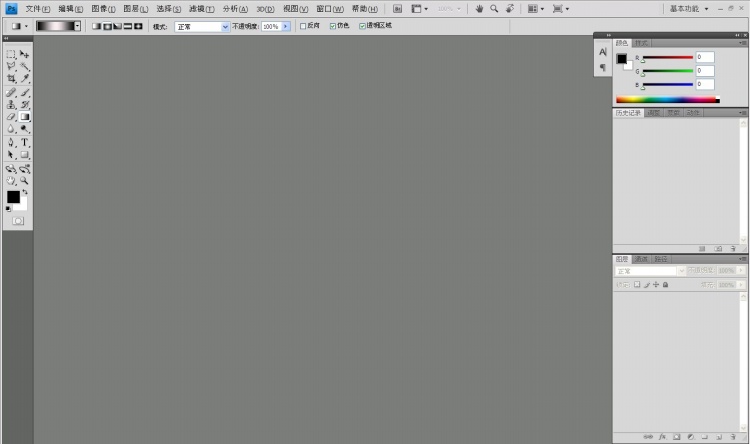Select the Rectangular Marquee tool

point(11,54)
